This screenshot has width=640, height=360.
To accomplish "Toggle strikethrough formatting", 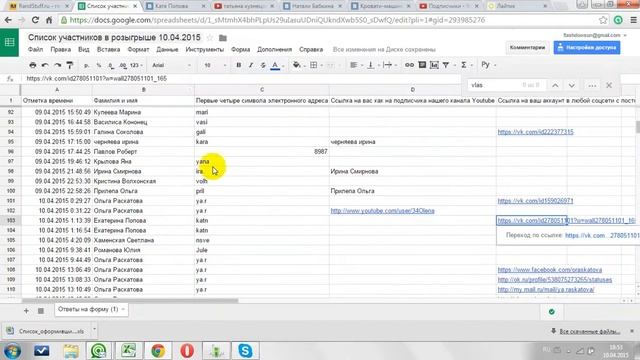I will 263,65.
